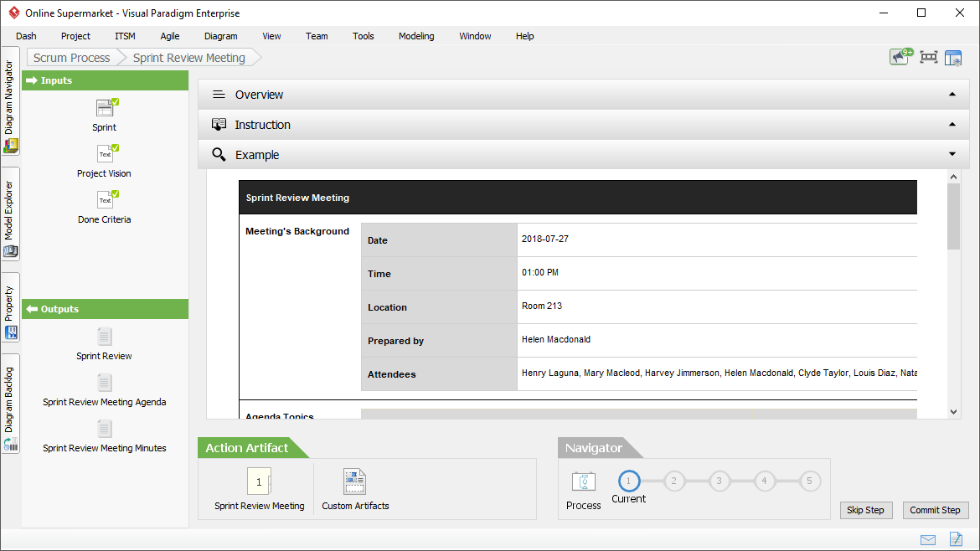Open the Property side tab
980x551 pixels.
10,307
